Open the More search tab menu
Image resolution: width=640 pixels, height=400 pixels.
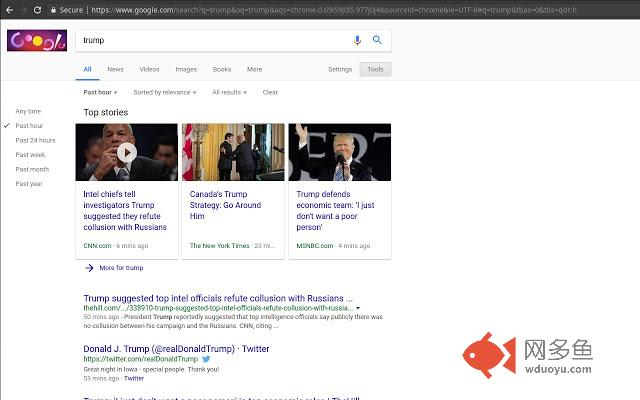point(254,69)
